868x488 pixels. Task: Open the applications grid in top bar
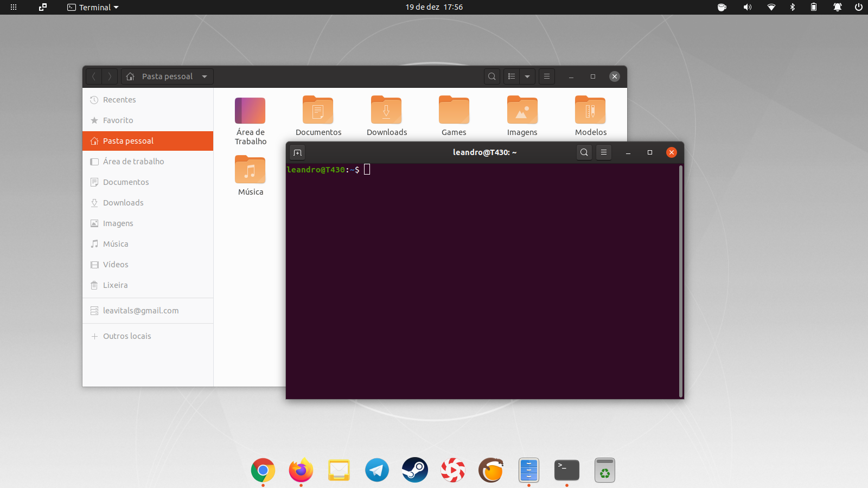coord(14,7)
